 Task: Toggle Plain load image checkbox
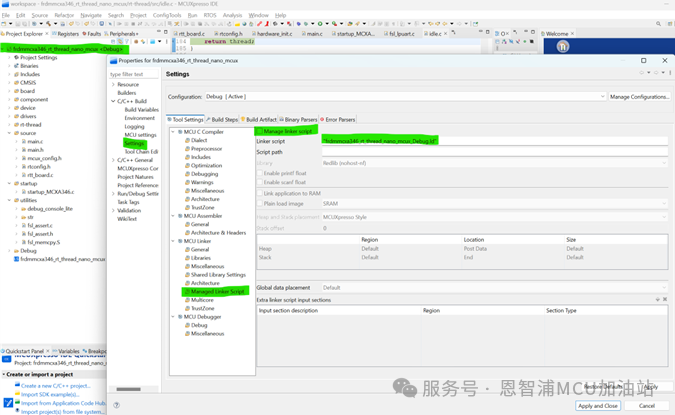(x=259, y=202)
